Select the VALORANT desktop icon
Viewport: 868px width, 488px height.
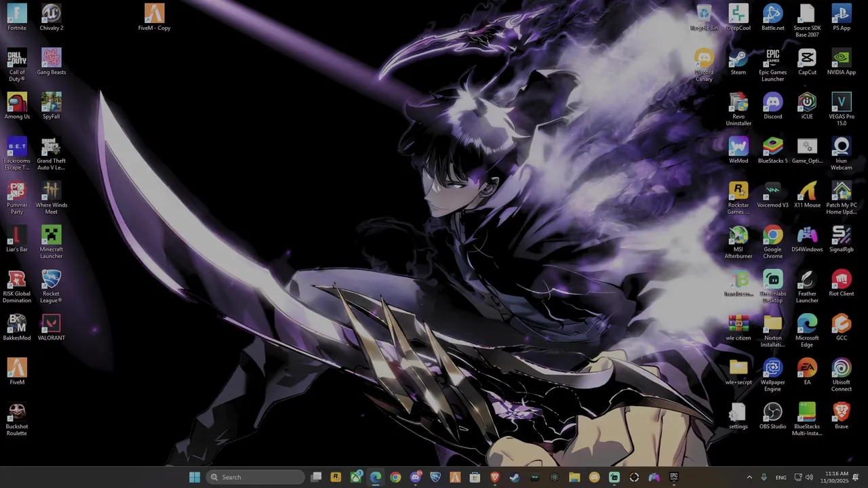pos(52,327)
